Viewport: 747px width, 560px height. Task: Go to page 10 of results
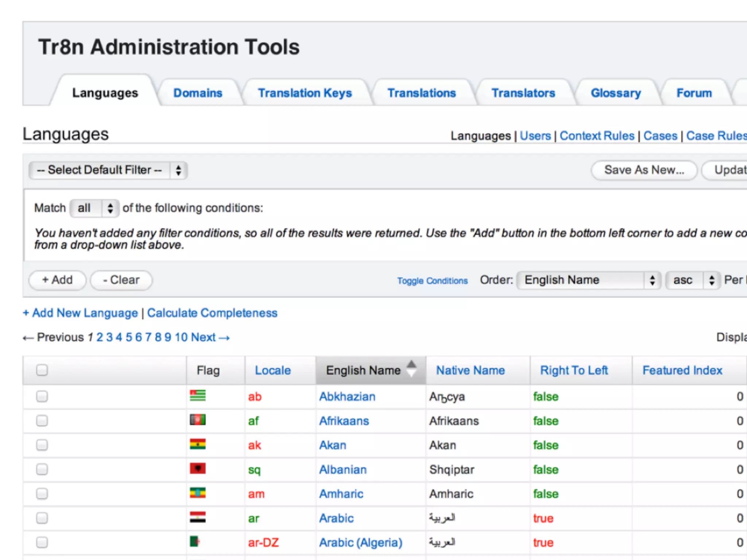click(x=181, y=337)
